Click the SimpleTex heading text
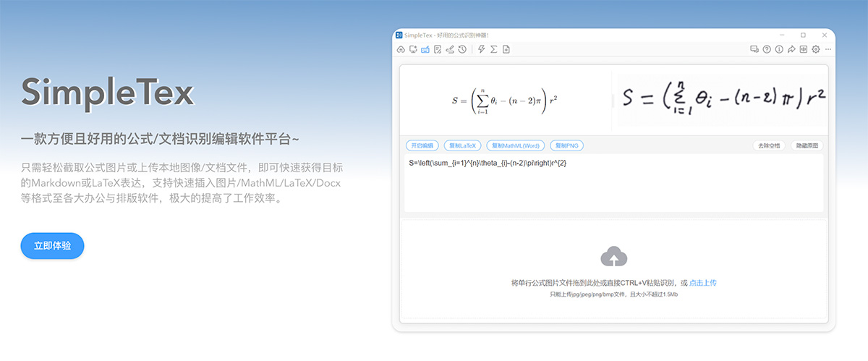Image resolution: width=868 pixels, height=361 pixels. (108, 92)
